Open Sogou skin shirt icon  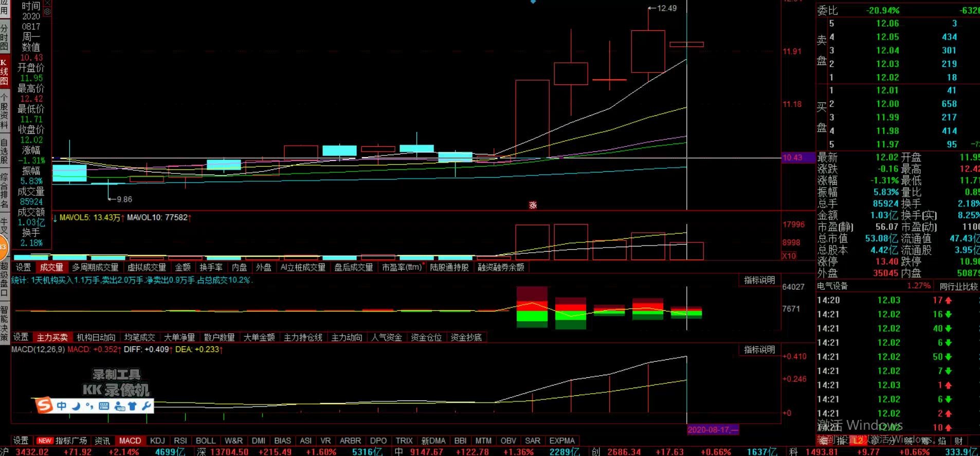pos(133,406)
